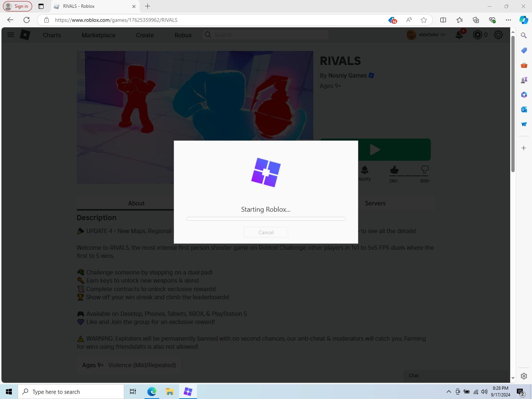This screenshot has height=399, width=532.
Task: Open shopping coupons icon in address bar
Action: [x=392, y=20]
